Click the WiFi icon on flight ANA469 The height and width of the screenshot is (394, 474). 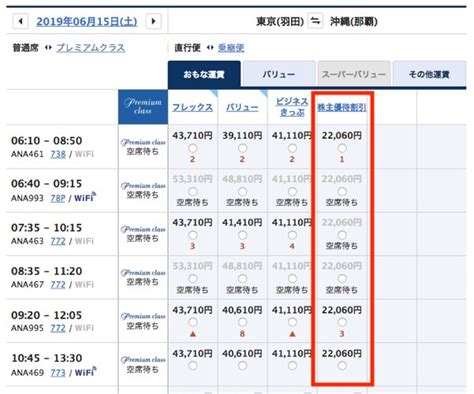click(x=85, y=372)
